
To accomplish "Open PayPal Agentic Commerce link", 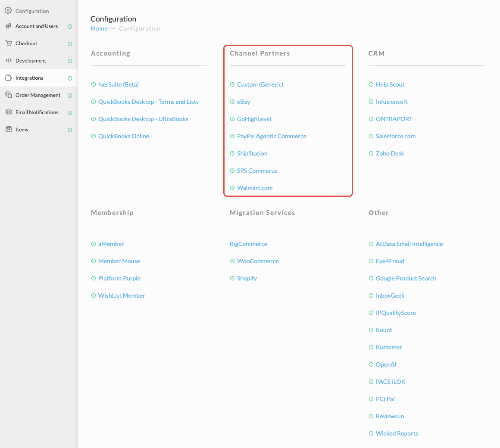I will (272, 136).
